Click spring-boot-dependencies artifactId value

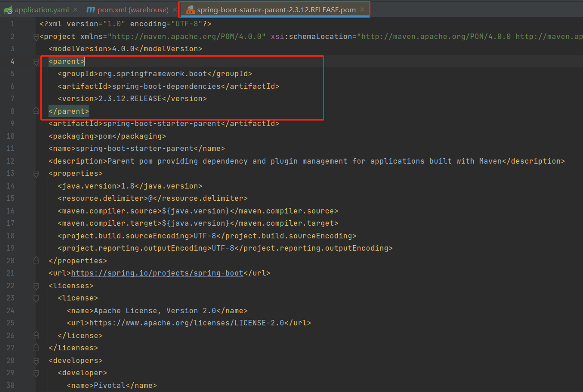tap(166, 86)
